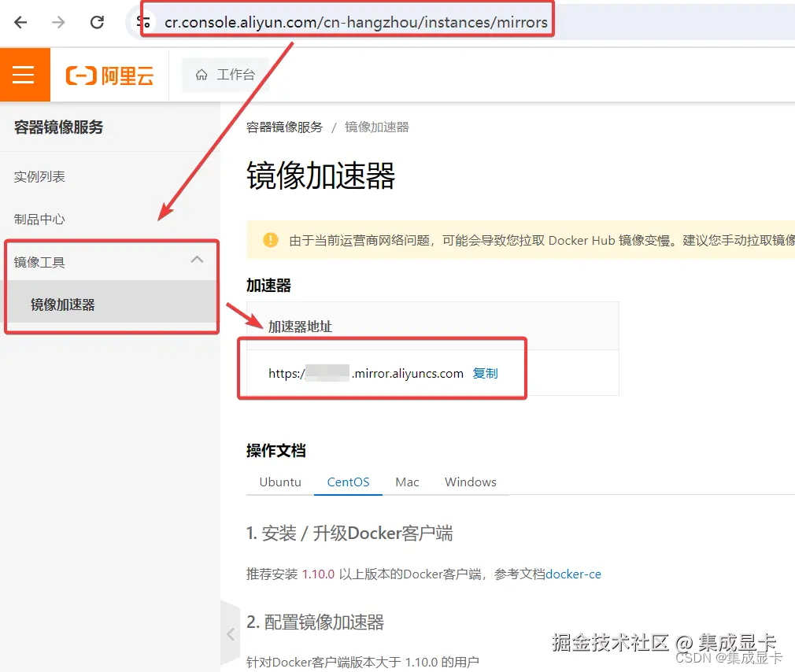Open site information icon in address bar
795x672 pixels.
(143, 22)
